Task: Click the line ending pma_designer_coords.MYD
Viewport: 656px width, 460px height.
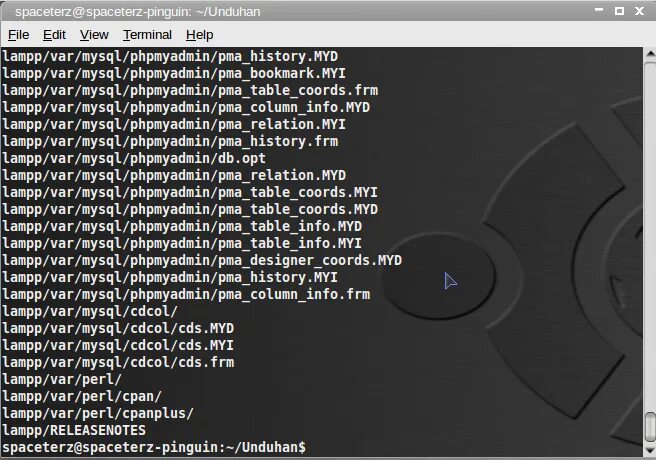Action: pos(202,260)
